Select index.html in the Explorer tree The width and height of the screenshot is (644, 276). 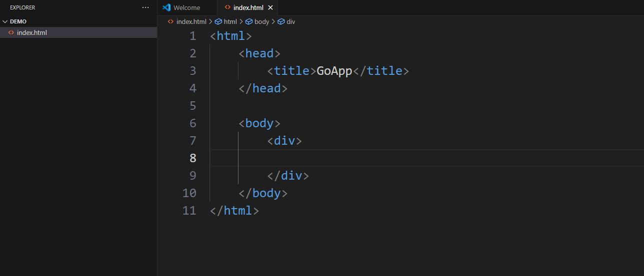32,32
